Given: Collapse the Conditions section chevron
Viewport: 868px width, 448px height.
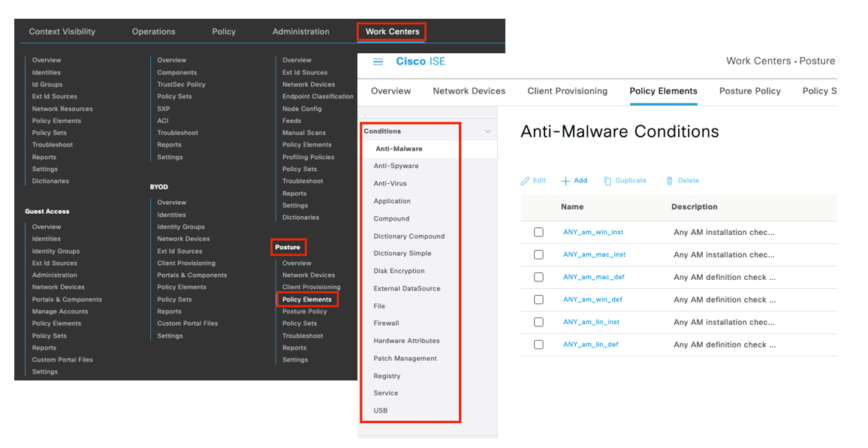Looking at the screenshot, I should tap(488, 131).
